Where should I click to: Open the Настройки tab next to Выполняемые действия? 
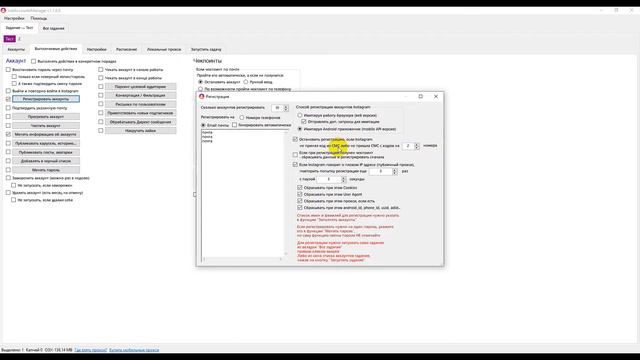point(97,49)
